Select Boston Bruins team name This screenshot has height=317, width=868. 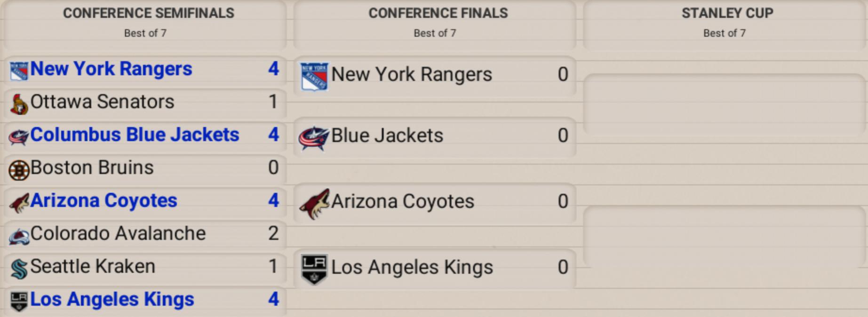[x=92, y=168]
